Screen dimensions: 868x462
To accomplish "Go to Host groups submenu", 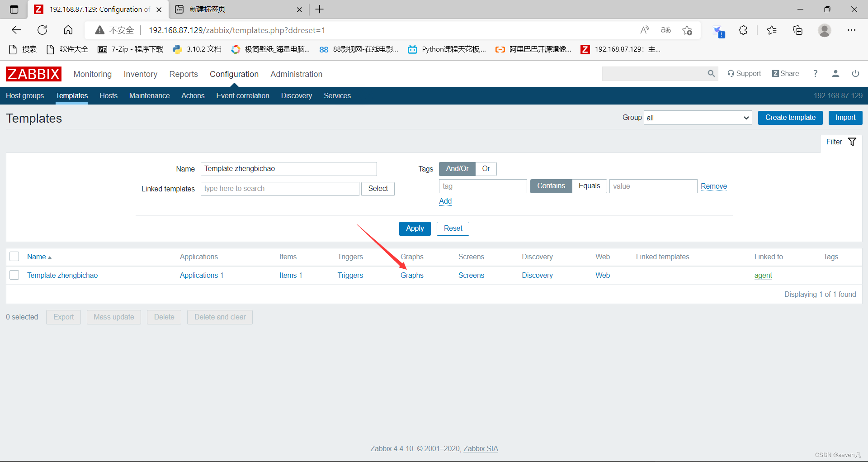I will click(x=25, y=96).
